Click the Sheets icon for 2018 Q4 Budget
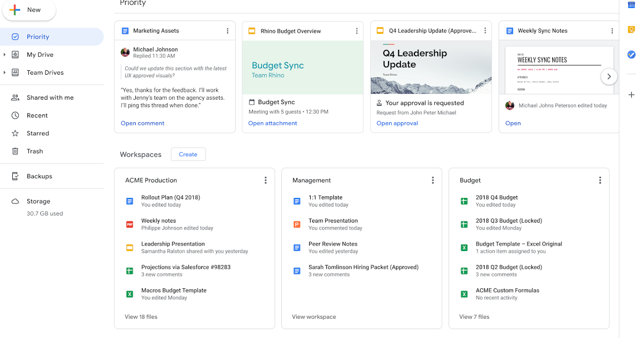 tap(463, 201)
